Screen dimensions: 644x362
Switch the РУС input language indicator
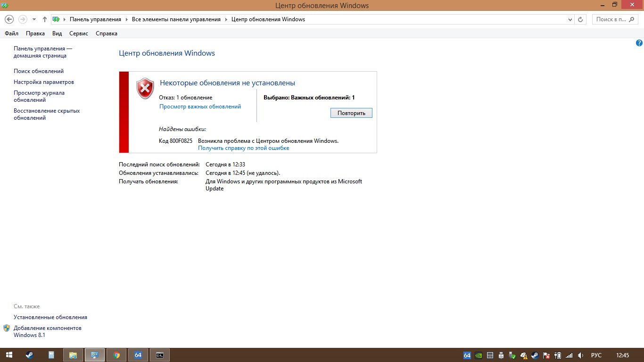click(x=596, y=355)
